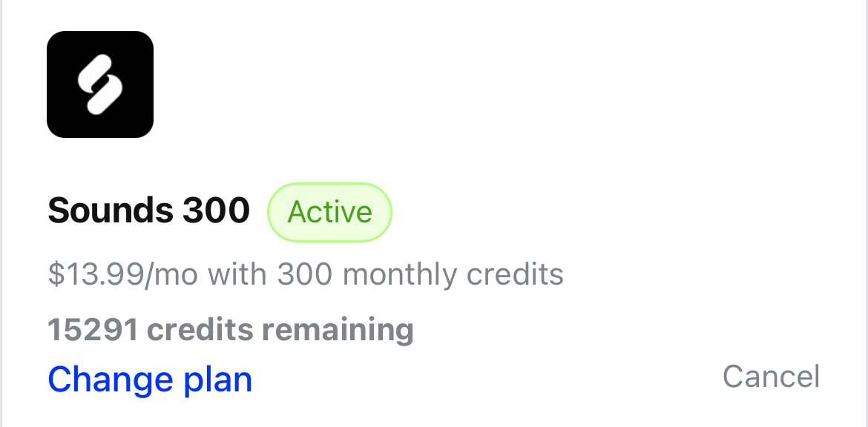Image resolution: width=868 pixels, height=427 pixels.
Task: Click the blue Change plan text
Action: pos(150,380)
